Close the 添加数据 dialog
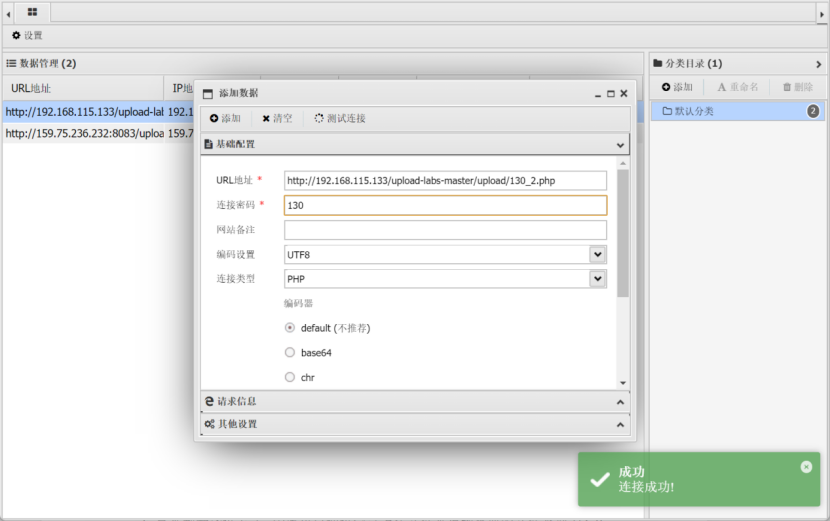This screenshot has width=830, height=521. (x=624, y=94)
